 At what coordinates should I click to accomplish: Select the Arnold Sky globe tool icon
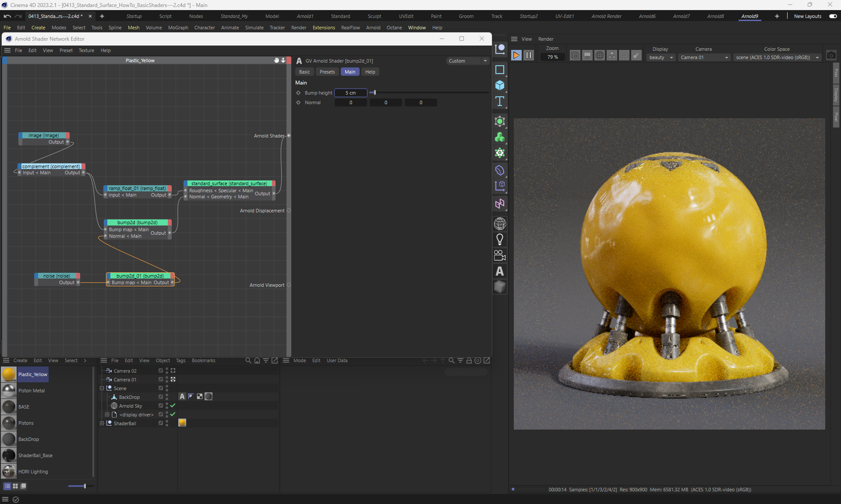(500, 224)
